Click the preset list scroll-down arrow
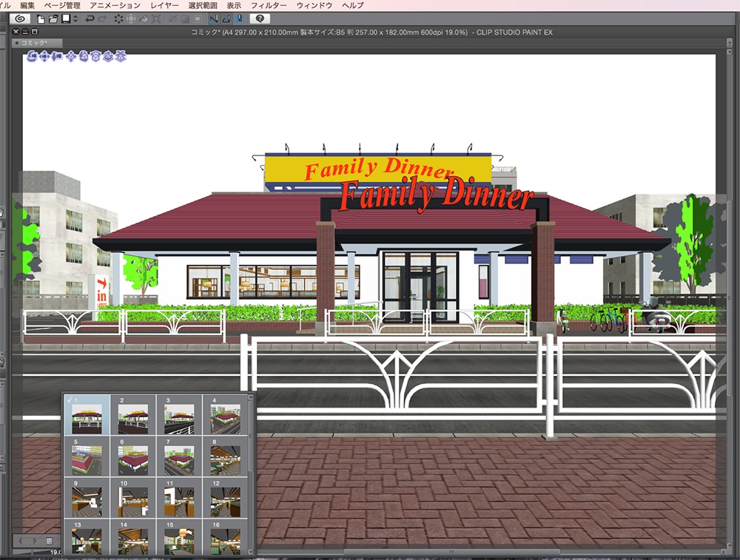740x560 pixels. [x=251, y=550]
